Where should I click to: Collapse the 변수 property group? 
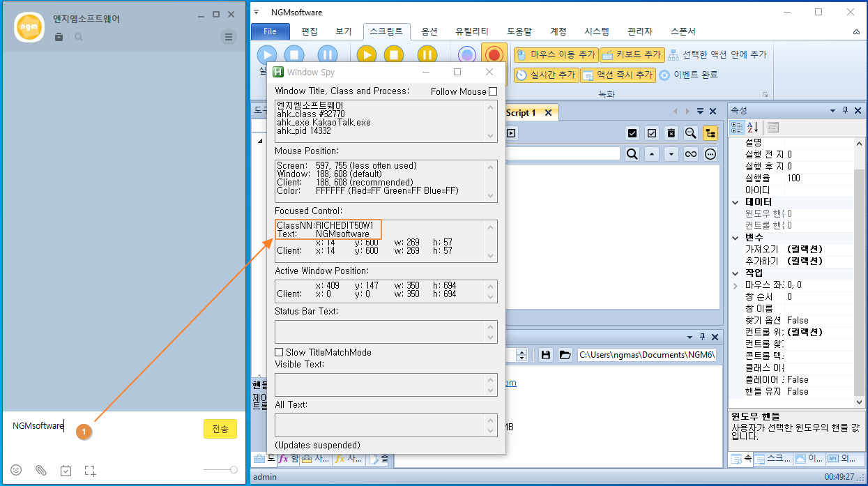coord(736,238)
